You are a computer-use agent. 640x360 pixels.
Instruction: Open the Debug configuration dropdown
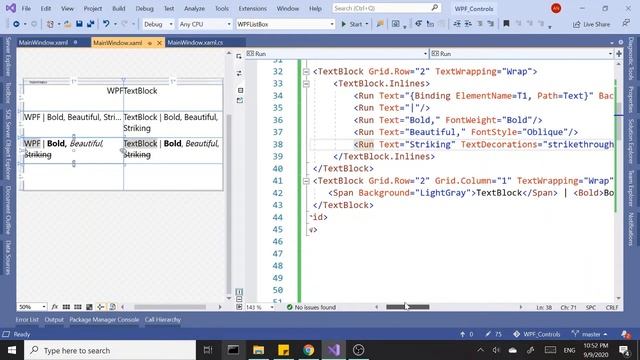[158, 24]
